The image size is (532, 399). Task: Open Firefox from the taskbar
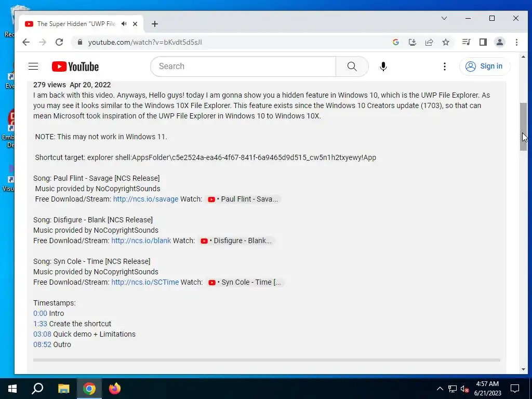click(x=115, y=389)
